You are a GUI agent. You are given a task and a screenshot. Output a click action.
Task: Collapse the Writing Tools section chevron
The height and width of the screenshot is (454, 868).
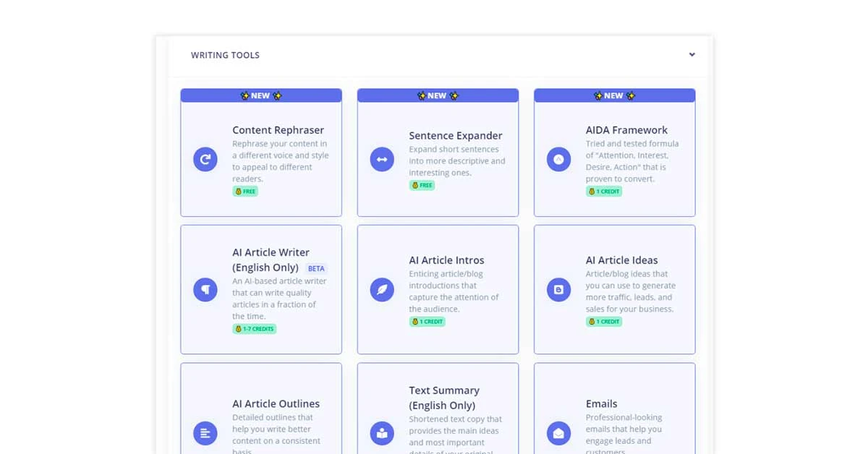[692, 54]
